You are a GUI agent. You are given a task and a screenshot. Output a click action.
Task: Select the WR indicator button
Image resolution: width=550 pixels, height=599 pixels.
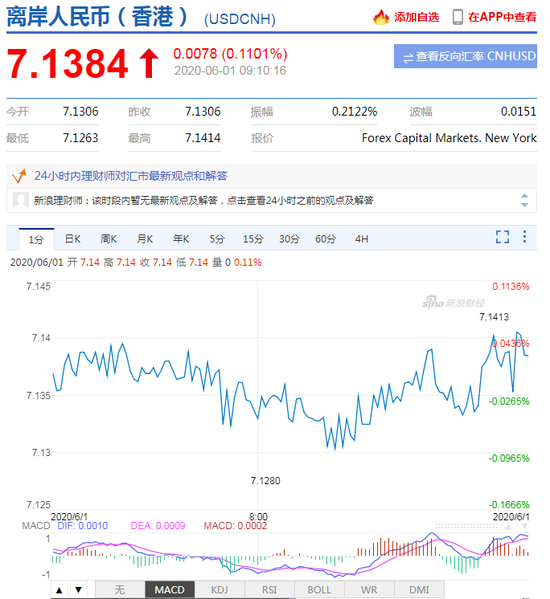click(x=369, y=590)
